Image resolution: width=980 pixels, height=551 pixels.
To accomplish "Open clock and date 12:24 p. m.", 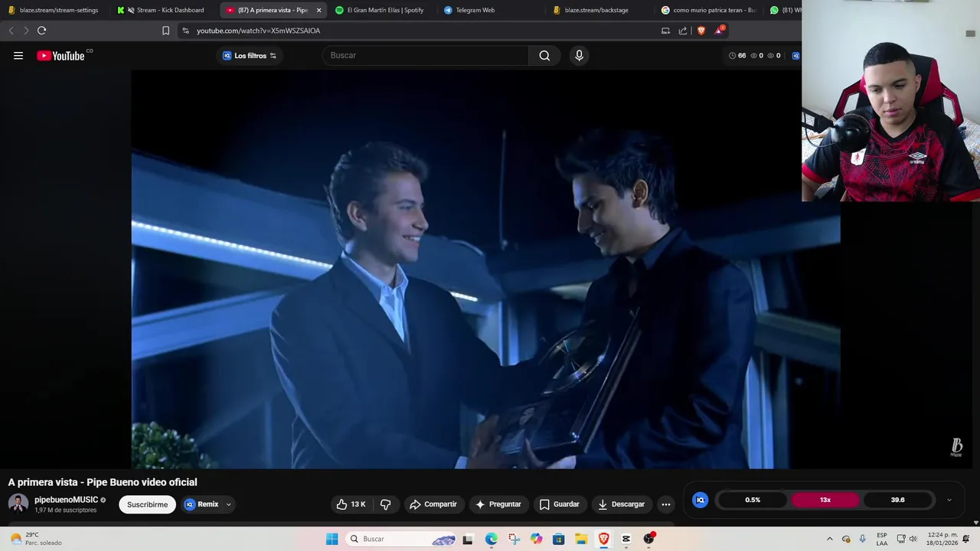I will [942, 539].
